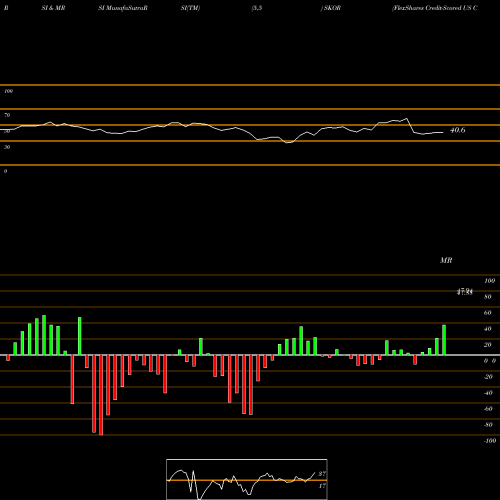500x500 pixels.
Task: Click the '-20' label on MR right axis
Action: (488, 377)
